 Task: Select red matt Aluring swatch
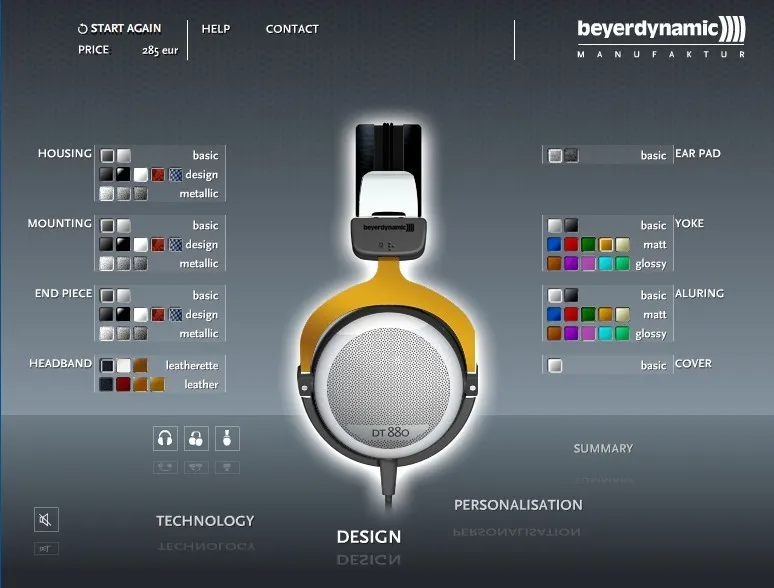coord(571,315)
